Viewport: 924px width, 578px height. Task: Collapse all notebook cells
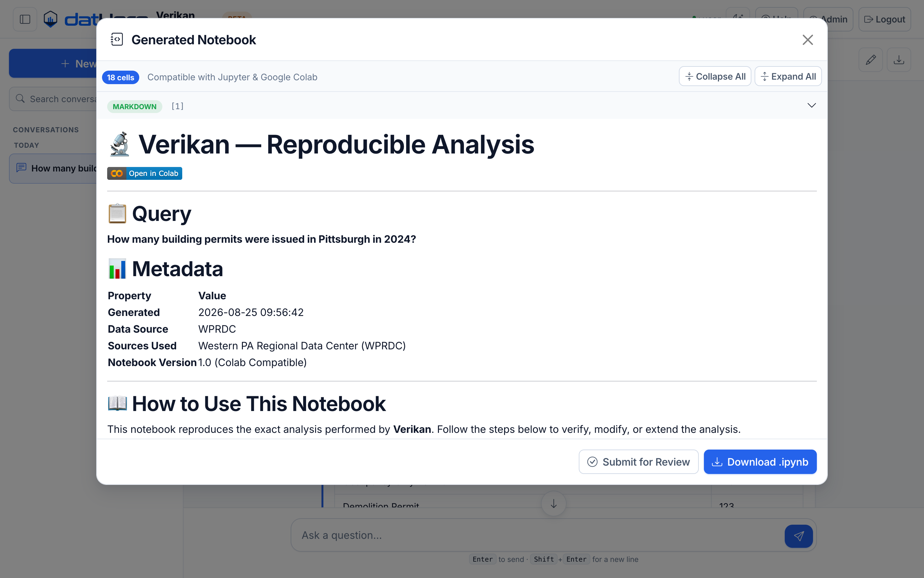pyautogui.click(x=715, y=76)
